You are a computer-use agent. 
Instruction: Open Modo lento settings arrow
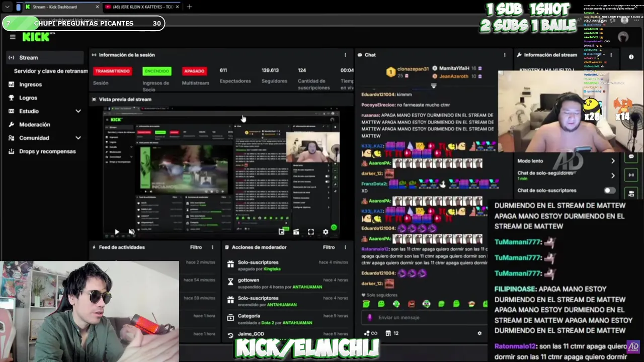pyautogui.click(x=613, y=161)
